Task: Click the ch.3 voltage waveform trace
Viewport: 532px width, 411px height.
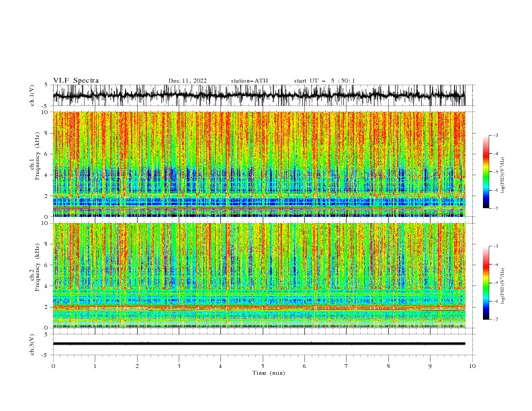Action: (x=259, y=344)
